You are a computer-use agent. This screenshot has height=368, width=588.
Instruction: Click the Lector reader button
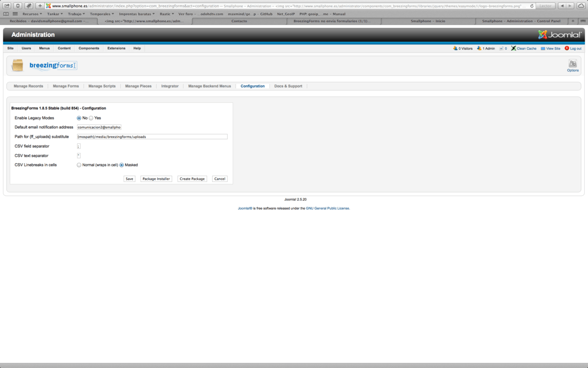pyautogui.click(x=545, y=6)
